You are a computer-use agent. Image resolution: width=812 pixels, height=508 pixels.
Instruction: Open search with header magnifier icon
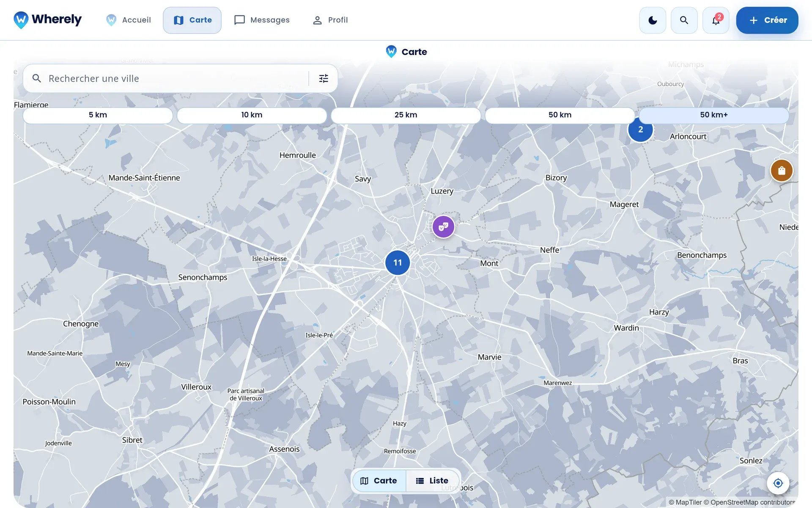click(x=684, y=20)
